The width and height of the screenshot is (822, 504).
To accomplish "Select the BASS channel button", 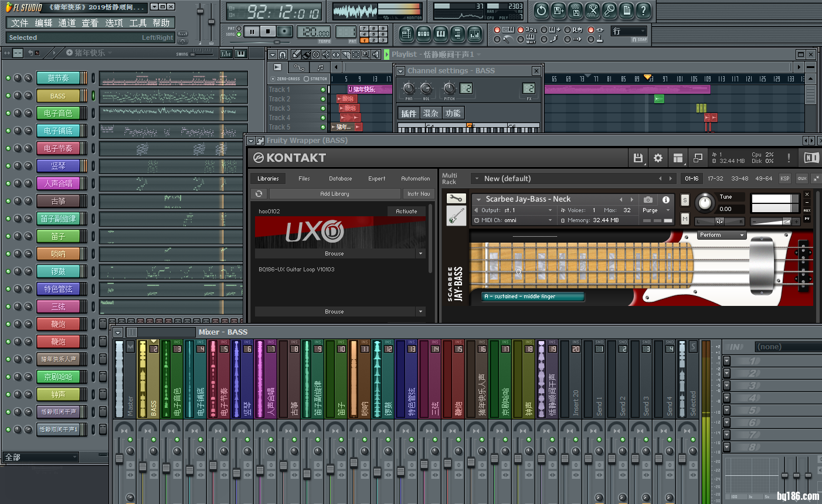I will [x=57, y=96].
